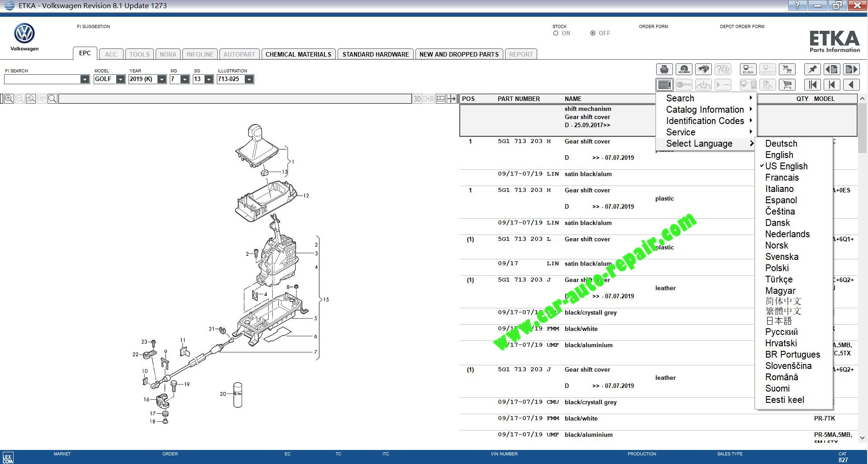Expand the Search submenu

click(x=705, y=98)
